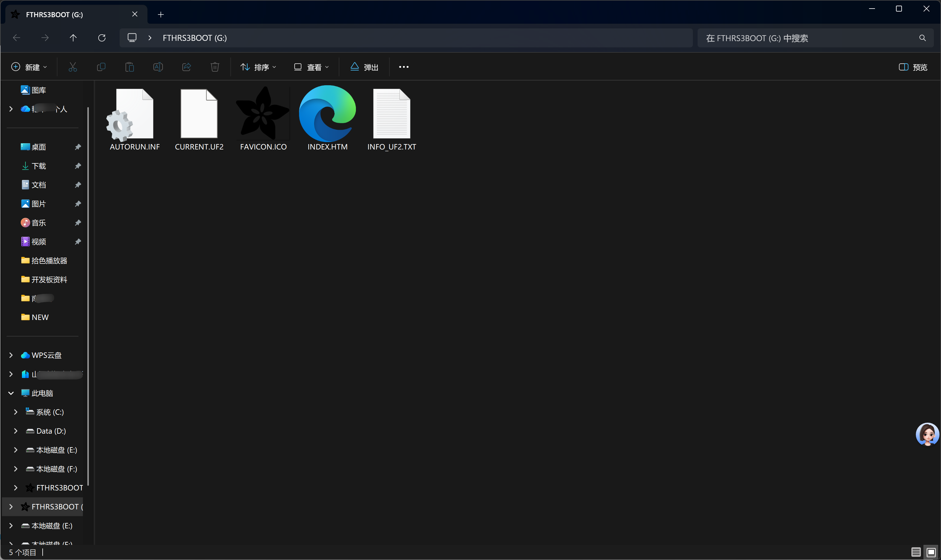Click the Refresh button near address bar

(x=102, y=38)
